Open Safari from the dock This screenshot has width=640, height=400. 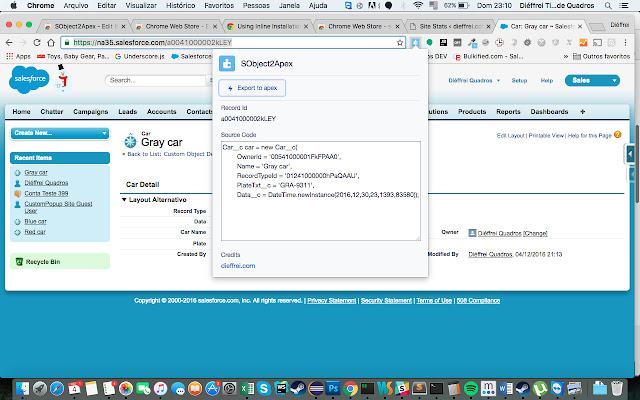pyautogui.click(x=57, y=388)
